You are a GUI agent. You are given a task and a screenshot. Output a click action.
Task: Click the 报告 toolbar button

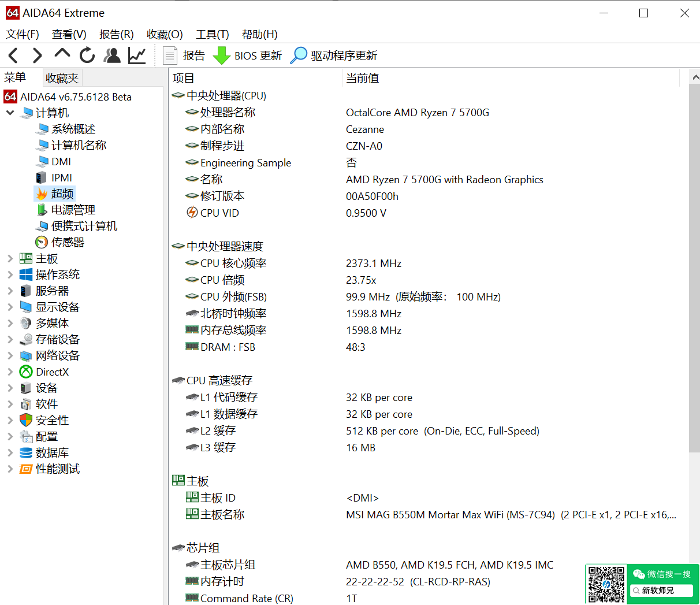[x=184, y=55]
